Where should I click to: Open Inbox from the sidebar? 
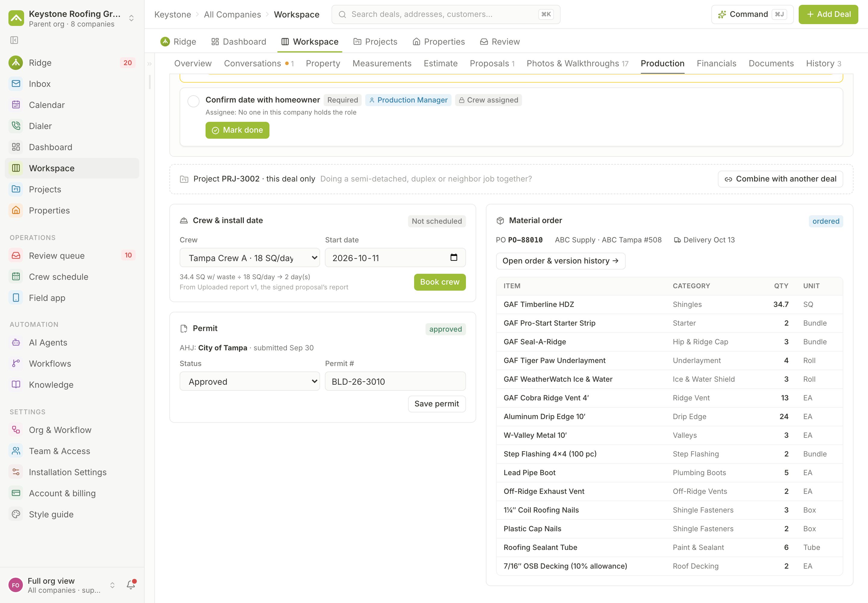point(72,84)
